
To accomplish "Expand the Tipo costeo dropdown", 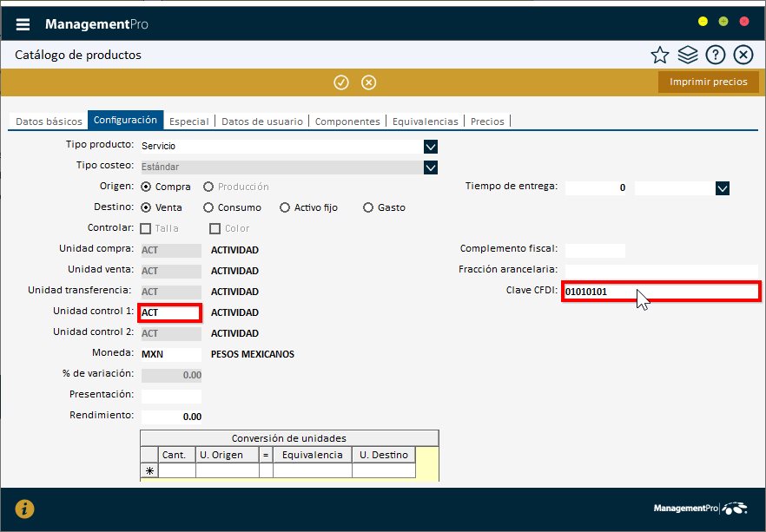I will click(x=431, y=167).
